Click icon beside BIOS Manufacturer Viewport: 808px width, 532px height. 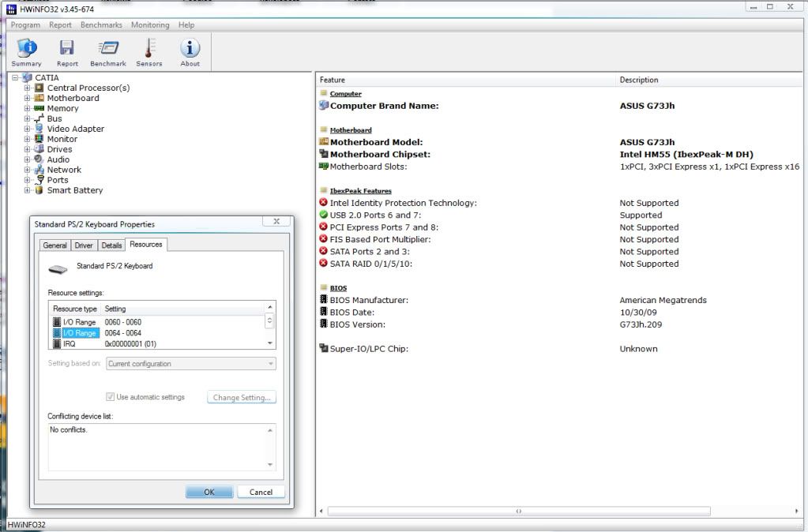[x=324, y=300]
